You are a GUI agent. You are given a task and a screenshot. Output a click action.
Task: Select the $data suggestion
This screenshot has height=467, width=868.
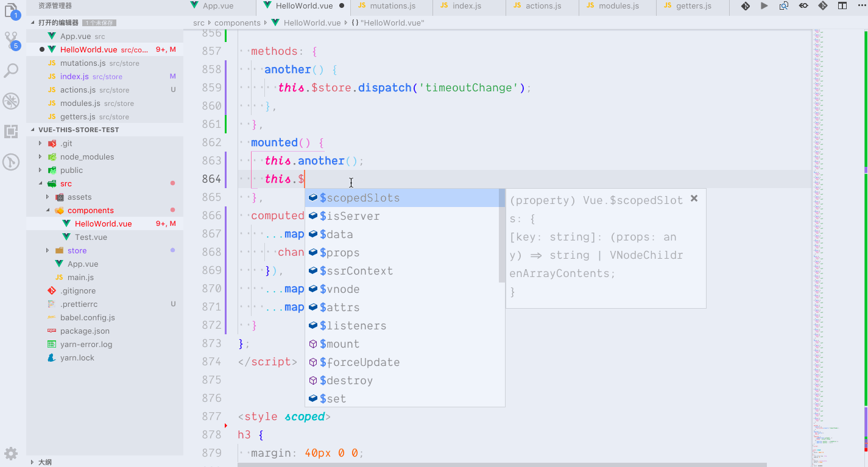click(402, 234)
